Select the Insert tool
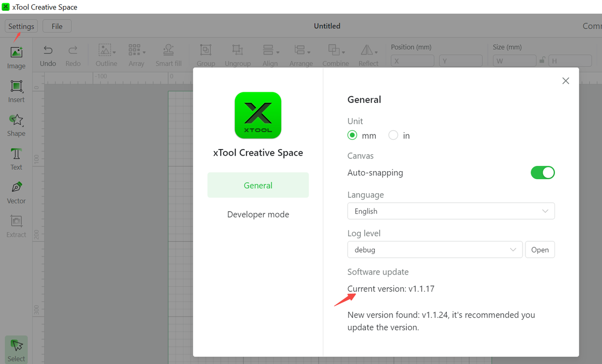The height and width of the screenshot is (364, 602). 16,91
